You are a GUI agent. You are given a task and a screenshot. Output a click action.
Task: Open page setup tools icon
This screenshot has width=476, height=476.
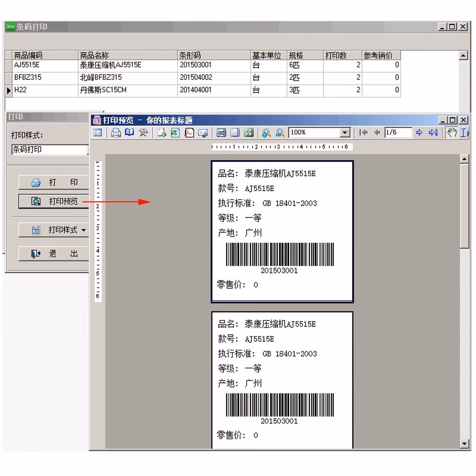click(x=143, y=133)
